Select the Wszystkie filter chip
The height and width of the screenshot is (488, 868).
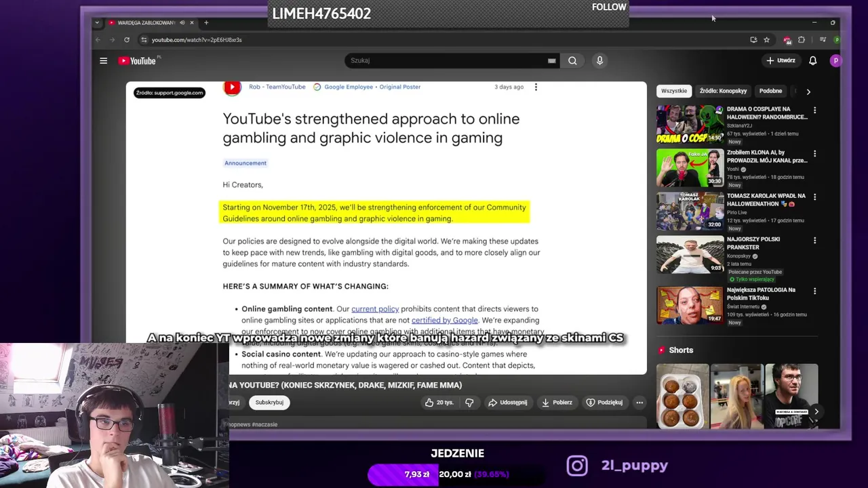click(x=674, y=91)
